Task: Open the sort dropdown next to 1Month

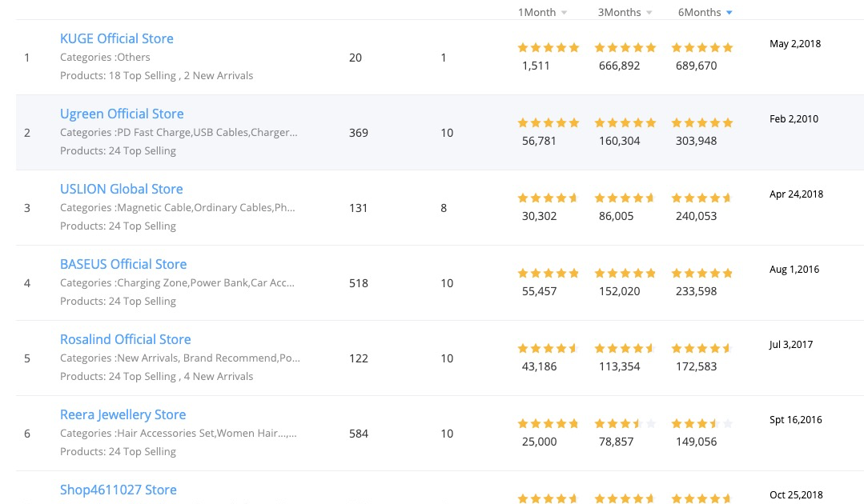Action: [x=565, y=12]
